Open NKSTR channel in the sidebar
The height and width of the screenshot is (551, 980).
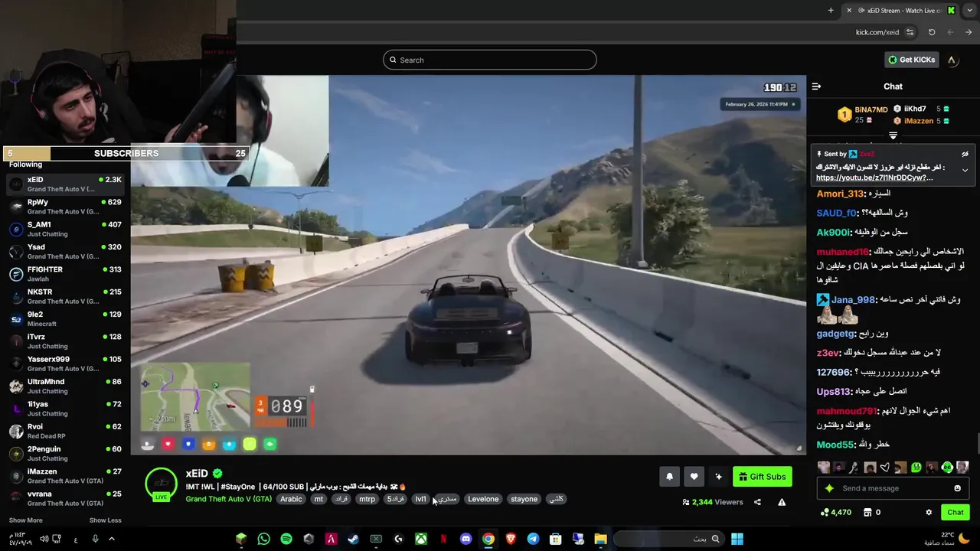(65, 296)
